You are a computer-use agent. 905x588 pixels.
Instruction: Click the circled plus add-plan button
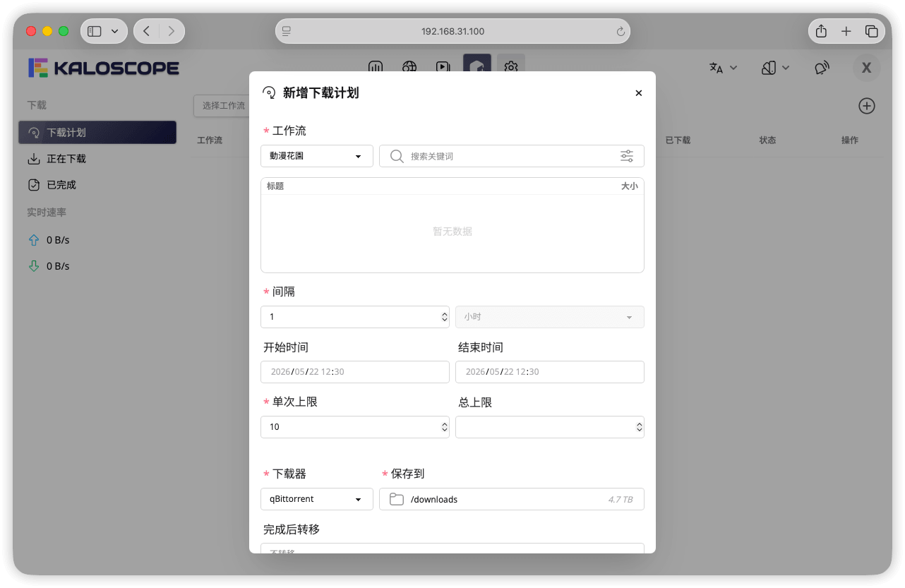pos(867,106)
